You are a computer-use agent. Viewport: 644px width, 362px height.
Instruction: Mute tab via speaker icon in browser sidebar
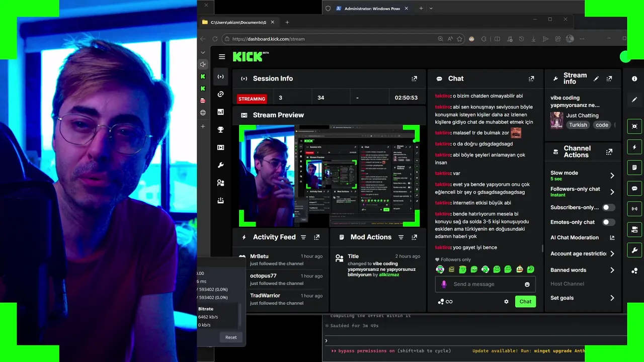point(203,64)
